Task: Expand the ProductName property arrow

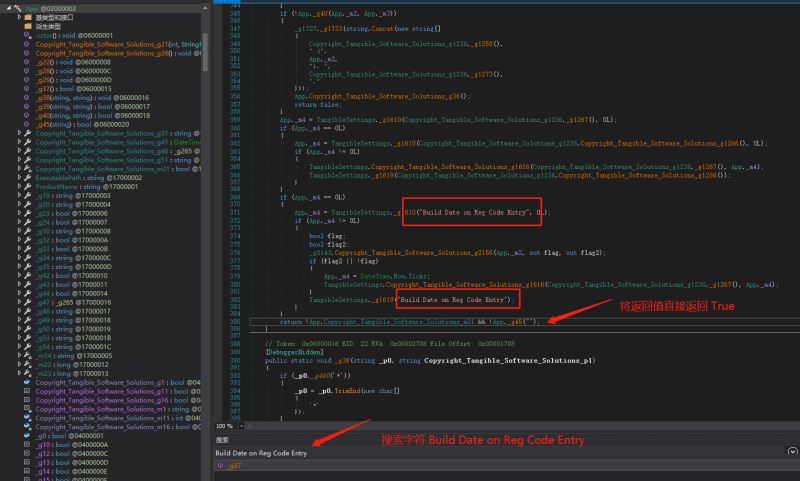Action: click(x=19, y=187)
